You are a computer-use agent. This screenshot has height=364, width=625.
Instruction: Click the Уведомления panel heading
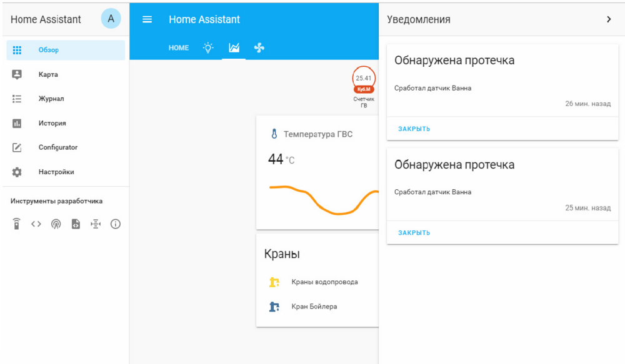[x=419, y=19]
